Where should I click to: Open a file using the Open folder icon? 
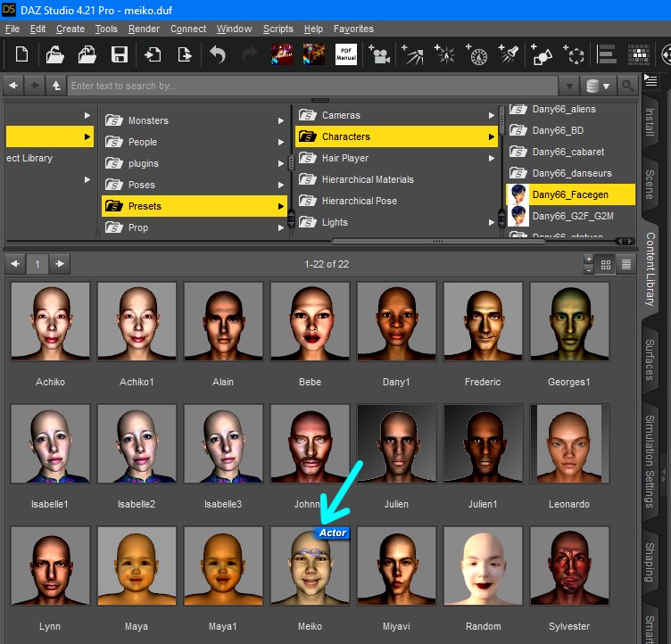pos(54,54)
